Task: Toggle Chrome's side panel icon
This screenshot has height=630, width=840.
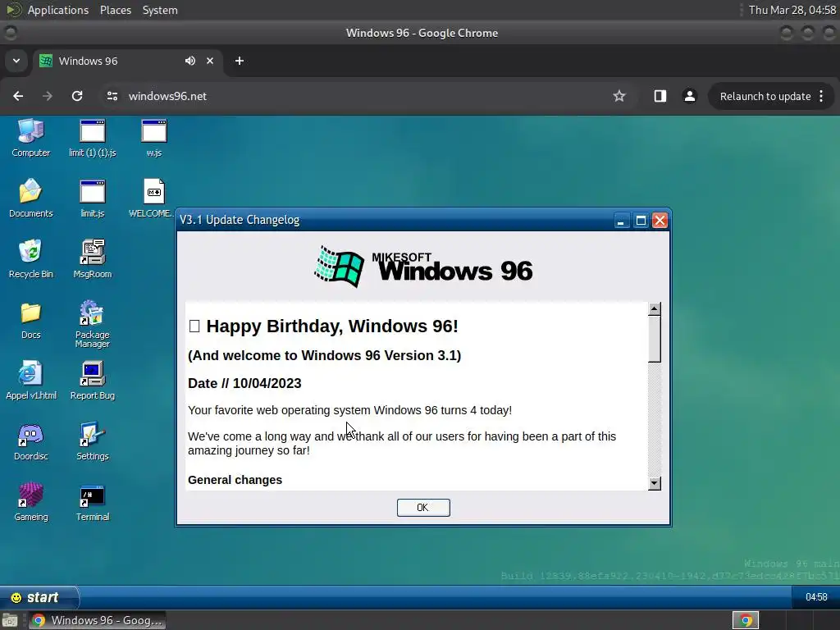Action: (x=660, y=96)
